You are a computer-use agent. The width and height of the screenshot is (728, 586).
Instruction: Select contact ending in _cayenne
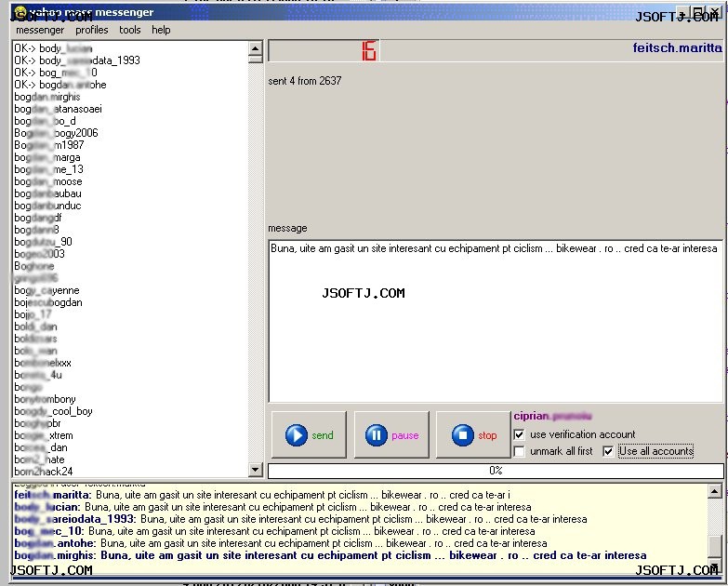coord(46,291)
